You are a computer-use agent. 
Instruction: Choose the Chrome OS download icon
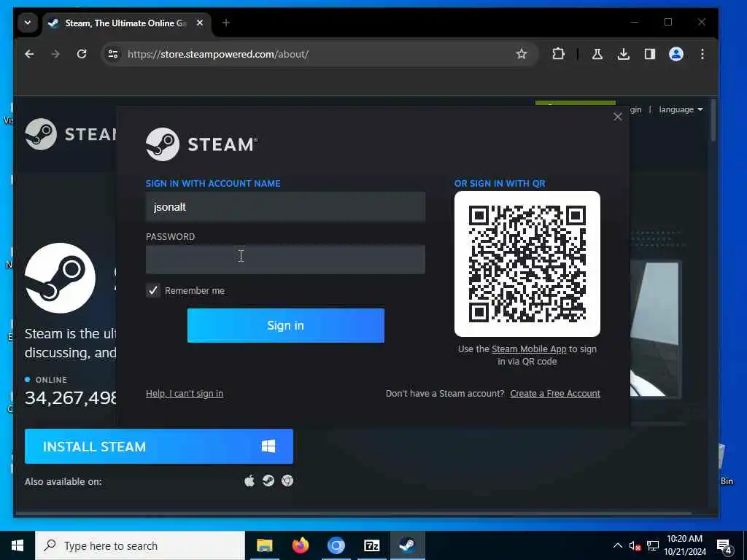pos(287,481)
